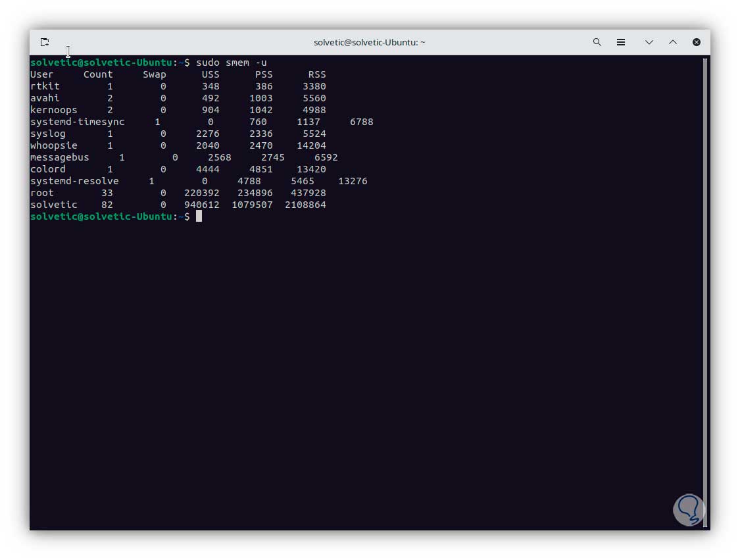Close the terminal window

[696, 42]
